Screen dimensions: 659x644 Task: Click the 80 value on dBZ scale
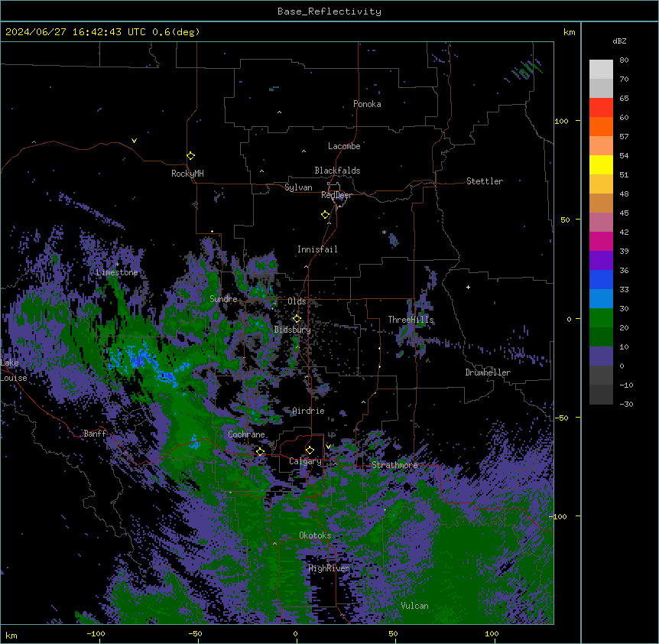tap(624, 60)
